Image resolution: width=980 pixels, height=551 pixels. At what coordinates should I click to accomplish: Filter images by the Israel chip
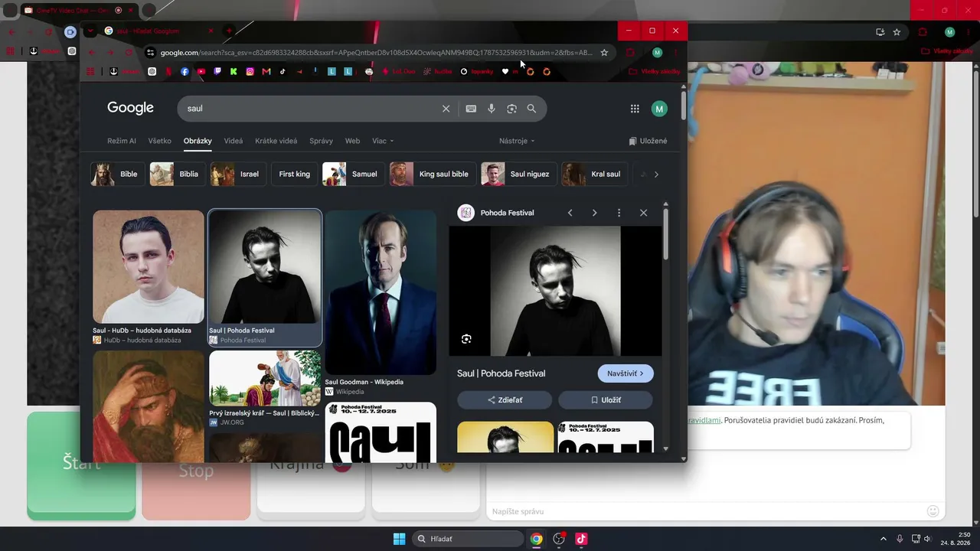pyautogui.click(x=238, y=174)
